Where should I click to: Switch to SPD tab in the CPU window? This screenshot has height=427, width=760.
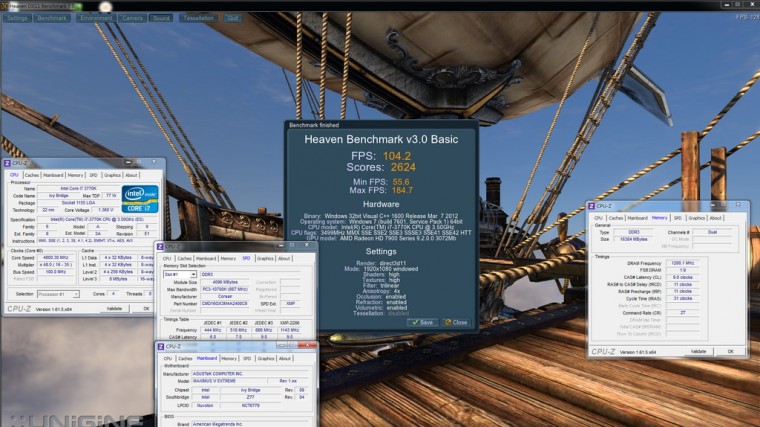coord(94,175)
